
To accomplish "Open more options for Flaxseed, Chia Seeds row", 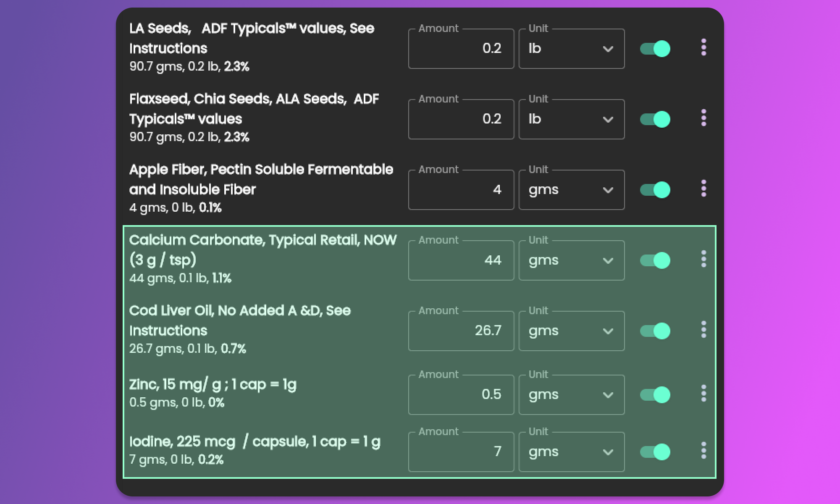I will point(703,118).
